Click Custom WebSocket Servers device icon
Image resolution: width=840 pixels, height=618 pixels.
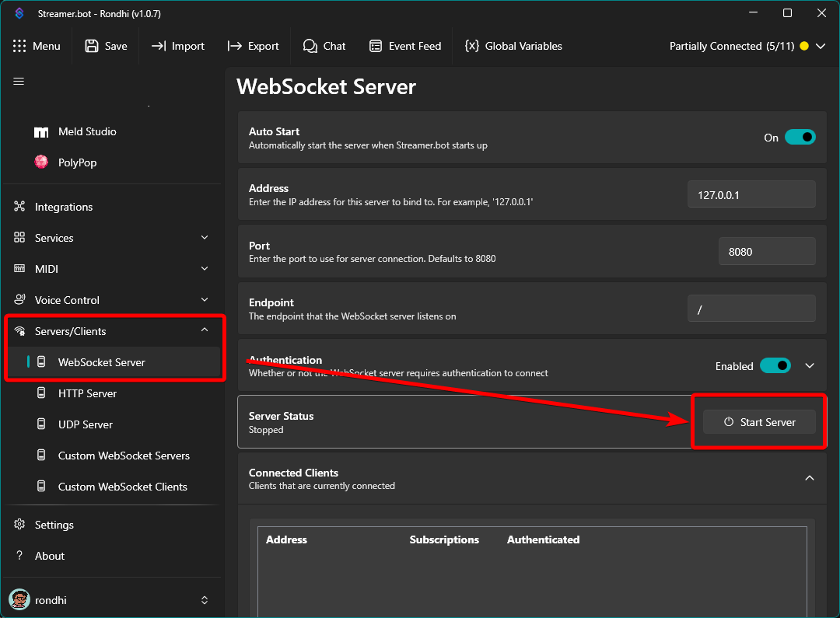41,456
